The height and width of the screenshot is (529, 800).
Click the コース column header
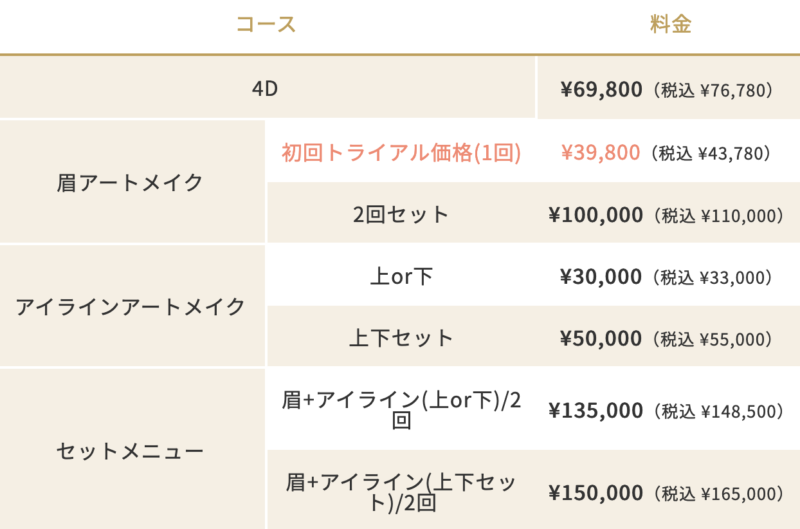point(266,24)
